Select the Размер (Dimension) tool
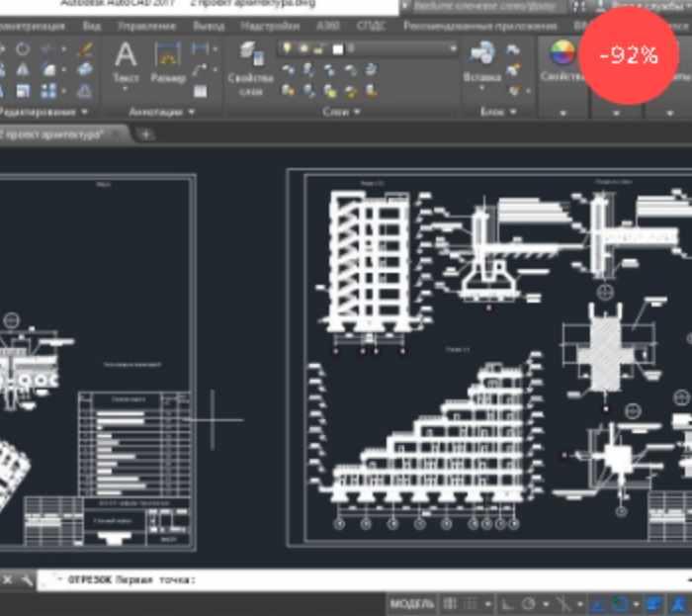Viewport: 692px width, 616px height. click(168, 61)
